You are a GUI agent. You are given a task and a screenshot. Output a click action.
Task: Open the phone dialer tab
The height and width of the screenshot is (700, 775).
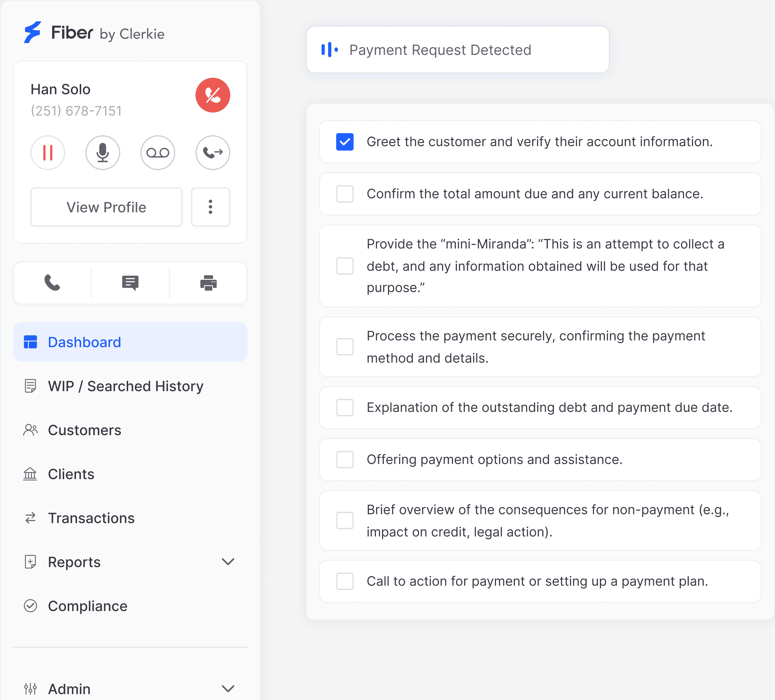pyautogui.click(x=52, y=283)
